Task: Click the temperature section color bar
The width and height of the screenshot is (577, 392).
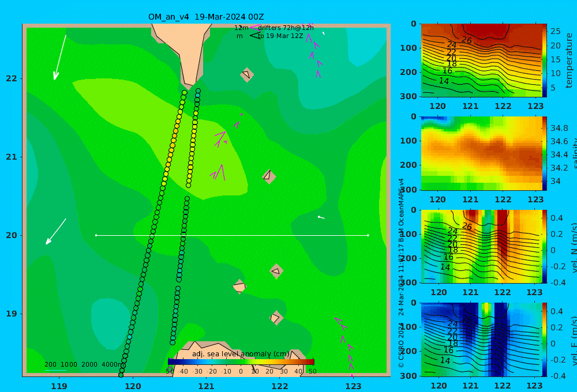Action: click(544, 61)
